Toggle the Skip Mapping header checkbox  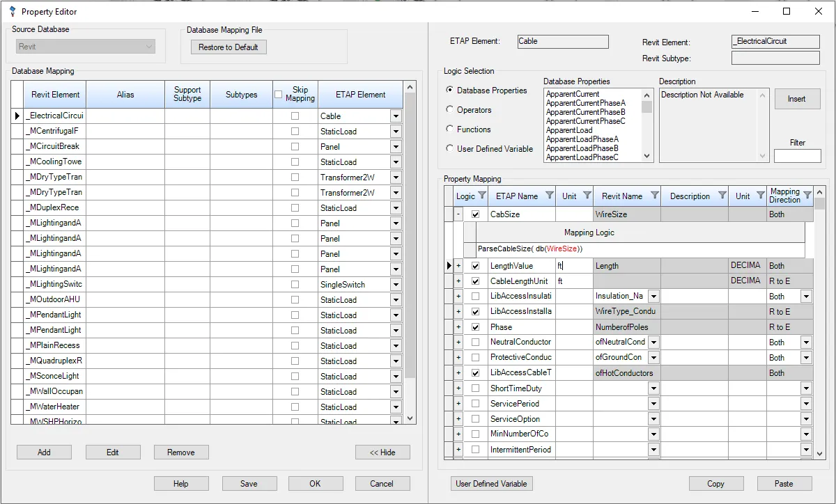click(x=279, y=95)
